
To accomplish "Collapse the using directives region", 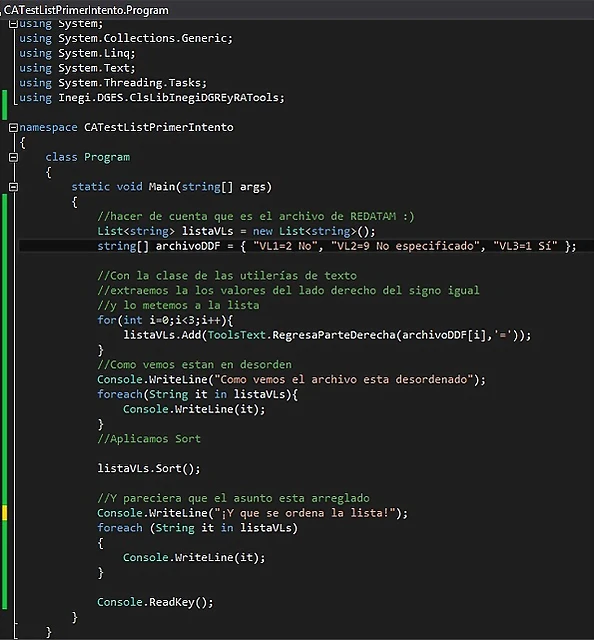I will [x=13, y=24].
